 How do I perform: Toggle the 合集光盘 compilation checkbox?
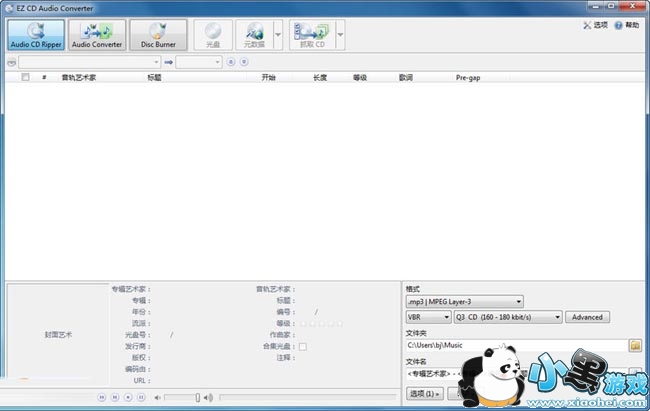[x=303, y=346]
